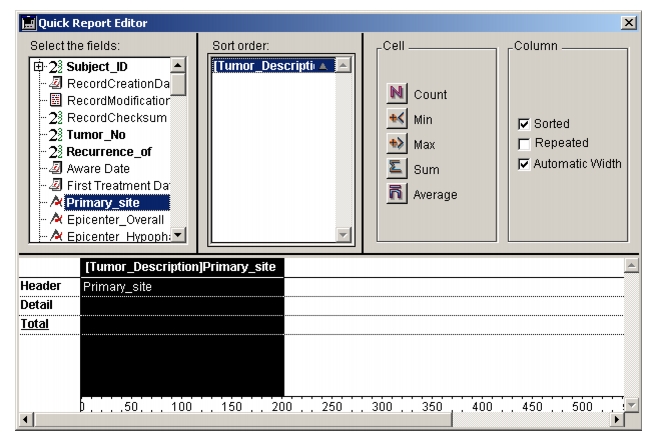Uncheck the Sorted checkbox
656x448 pixels.
pyautogui.click(x=523, y=124)
